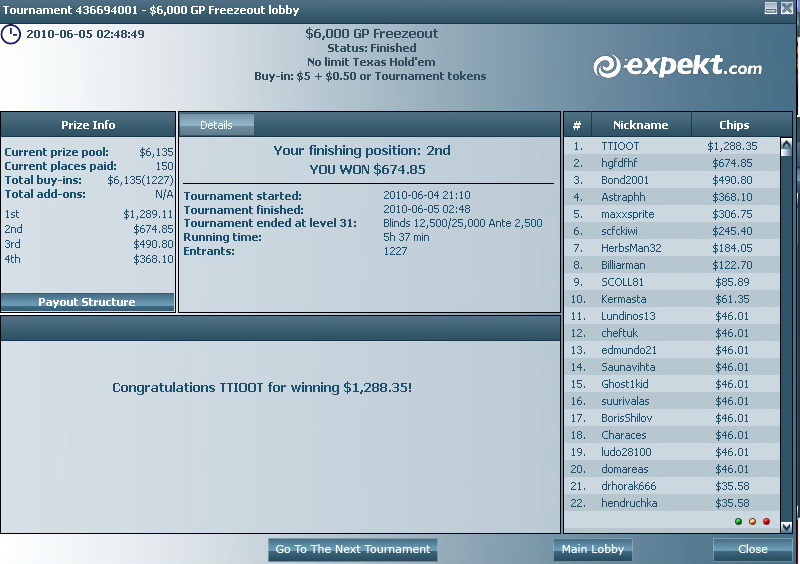The image size is (800, 564).
Task: Select player drhorak666 in the list
Action: 672,485
